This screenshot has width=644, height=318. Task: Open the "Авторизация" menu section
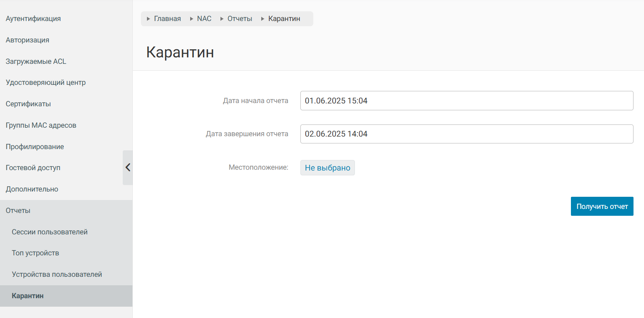(x=27, y=40)
